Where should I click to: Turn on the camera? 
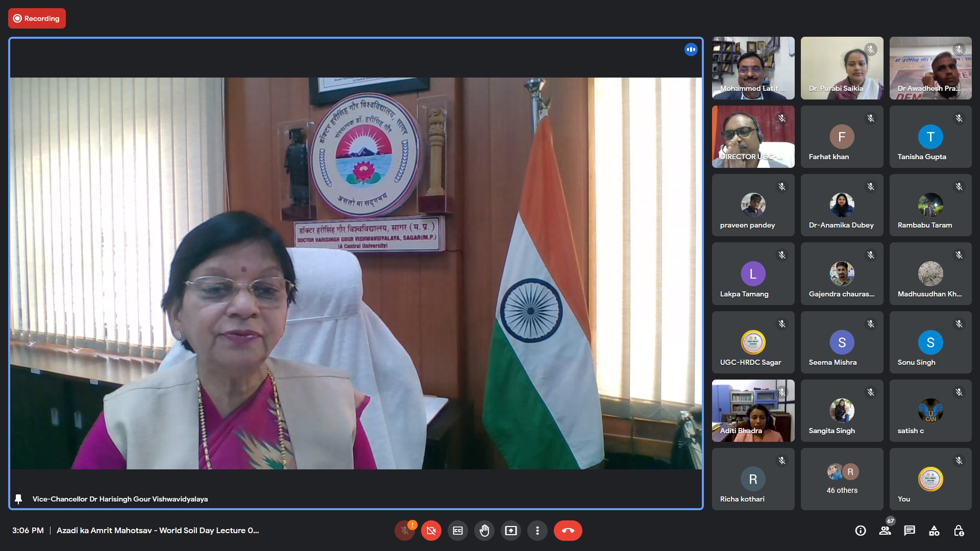[431, 531]
